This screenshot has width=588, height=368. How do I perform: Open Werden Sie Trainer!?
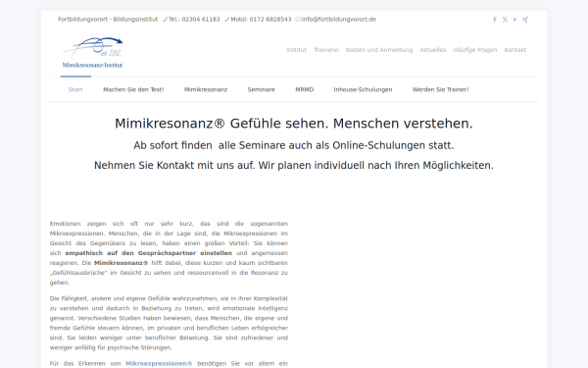tap(441, 89)
